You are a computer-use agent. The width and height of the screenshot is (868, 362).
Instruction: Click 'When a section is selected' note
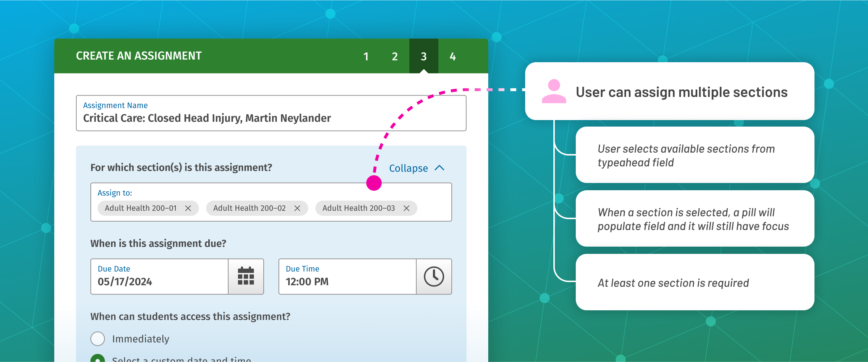point(695,218)
